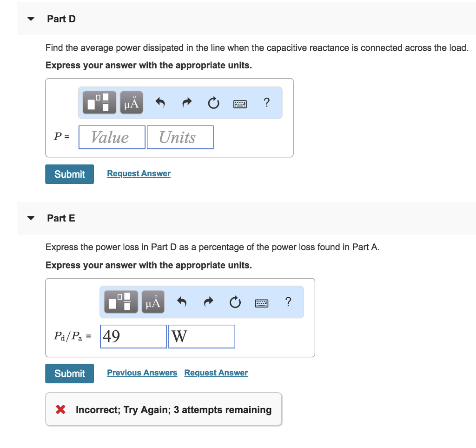The image size is (476, 448).
Task: Click the μÅ units insertion icon in Part D
Action: click(x=131, y=102)
